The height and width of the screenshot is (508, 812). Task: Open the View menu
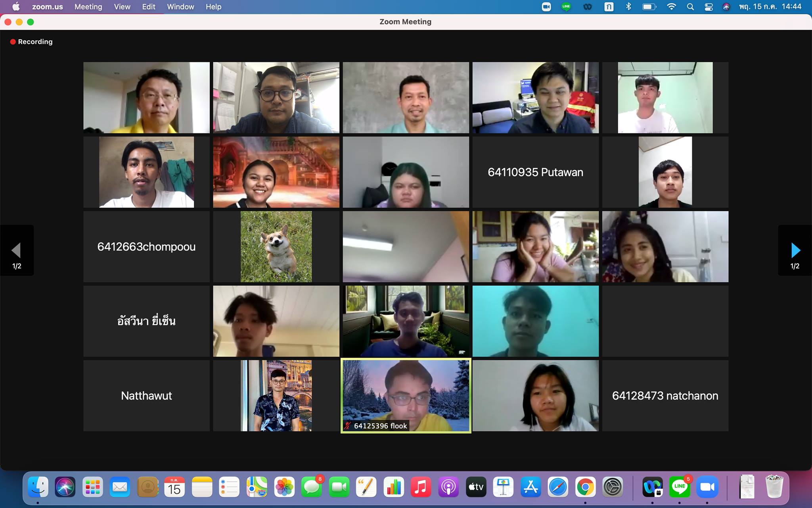coord(122,7)
